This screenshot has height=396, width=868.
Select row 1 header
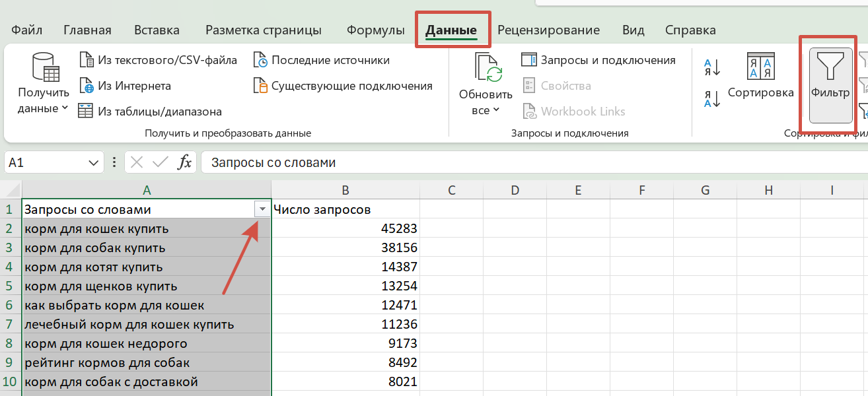coord(11,209)
